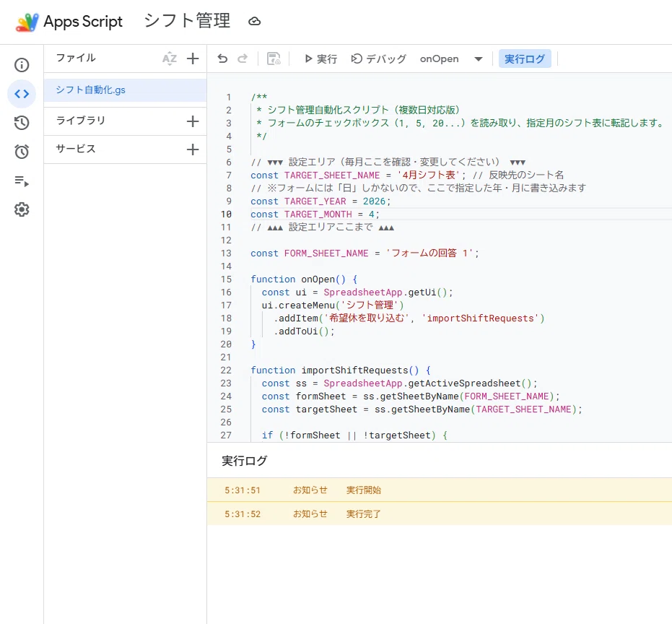This screenshot has height=624, width=672.
Task: Click line number 15 in gutter
Action: click(x=227, y=279)
